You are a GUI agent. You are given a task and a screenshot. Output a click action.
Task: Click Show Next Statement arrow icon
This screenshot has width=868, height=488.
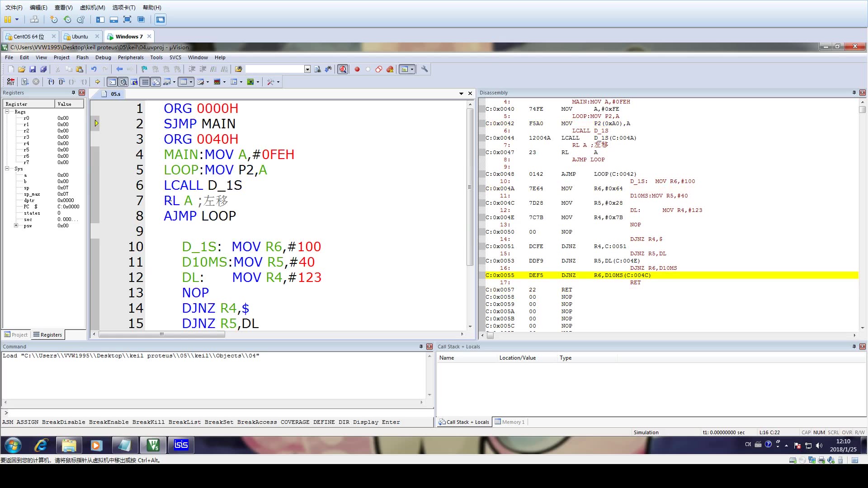(97, 82)
